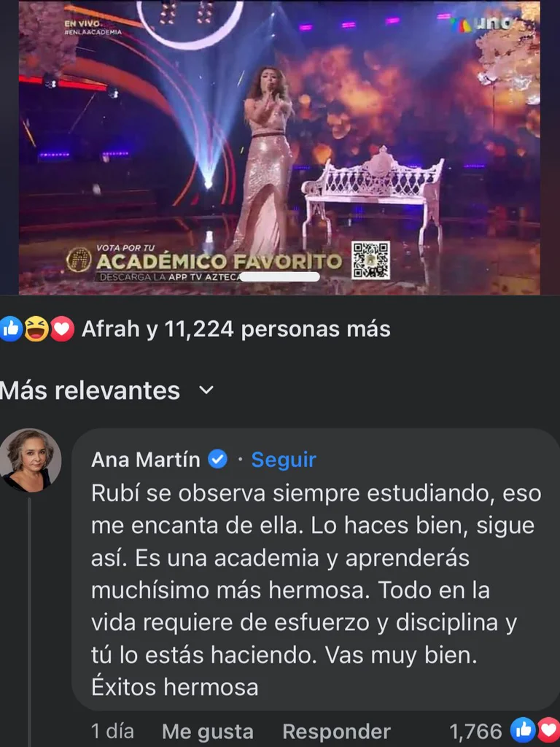Image resolution: width=560 pixels, height=747 pixels.
Task: Tap Responder to reply to comment
Action: pos(337,732)
